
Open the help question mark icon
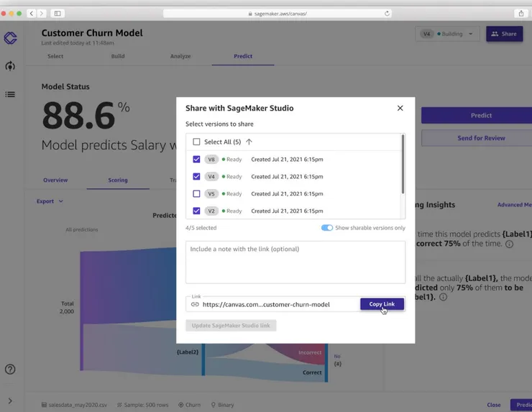point(10,370)
